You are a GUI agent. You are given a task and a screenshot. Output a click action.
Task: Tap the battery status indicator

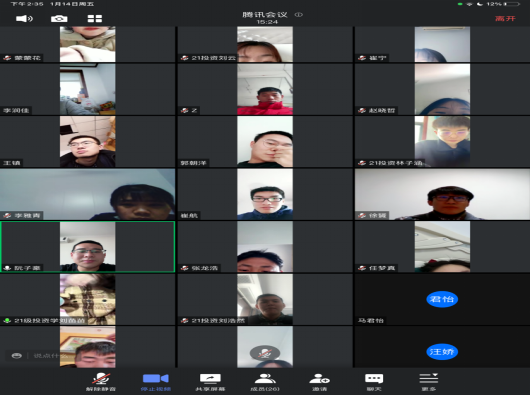coord(511,4)
